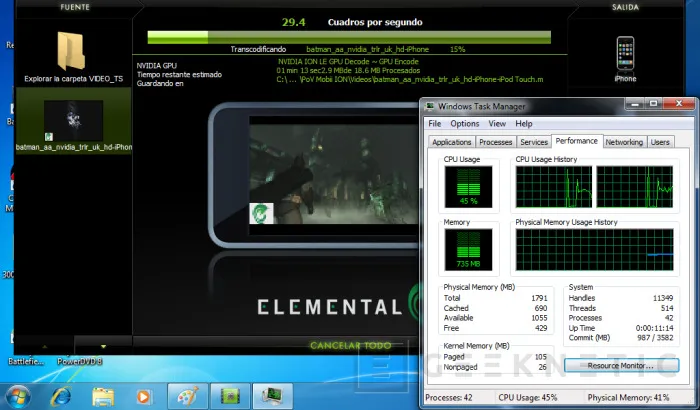Open Windows Explorer folder on the taskbar
The width and height of the screenshot is (700, 410).
103,397
